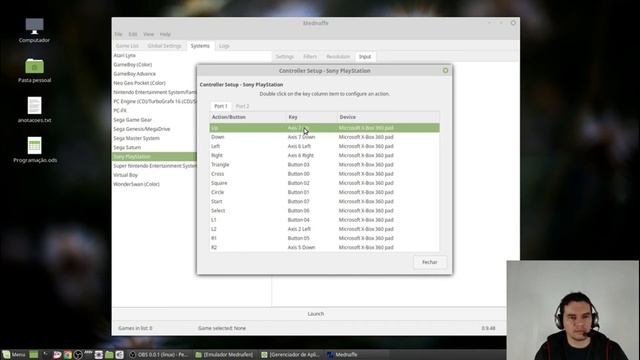The height and width of the screenshot is (360, 640).
Task: Click the Axis 6 Right key cell
Action: [301, 156]
